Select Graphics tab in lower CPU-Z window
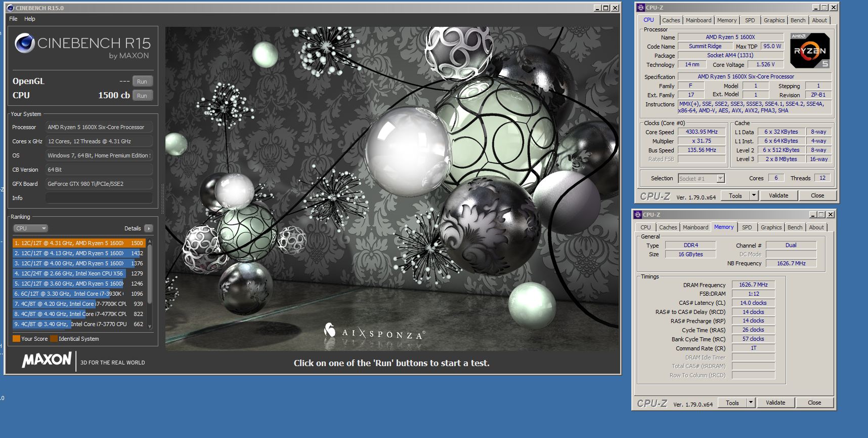Viewport: 868px width, 438px height. (771, 227)
